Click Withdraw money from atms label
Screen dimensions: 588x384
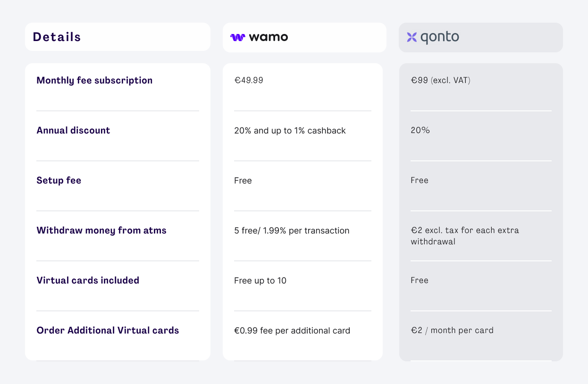101,230
